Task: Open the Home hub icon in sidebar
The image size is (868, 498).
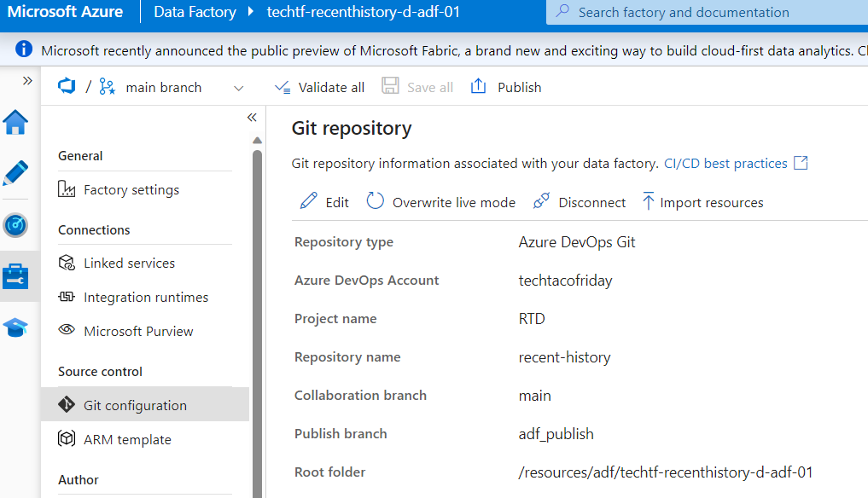Action: pos(16,123)
